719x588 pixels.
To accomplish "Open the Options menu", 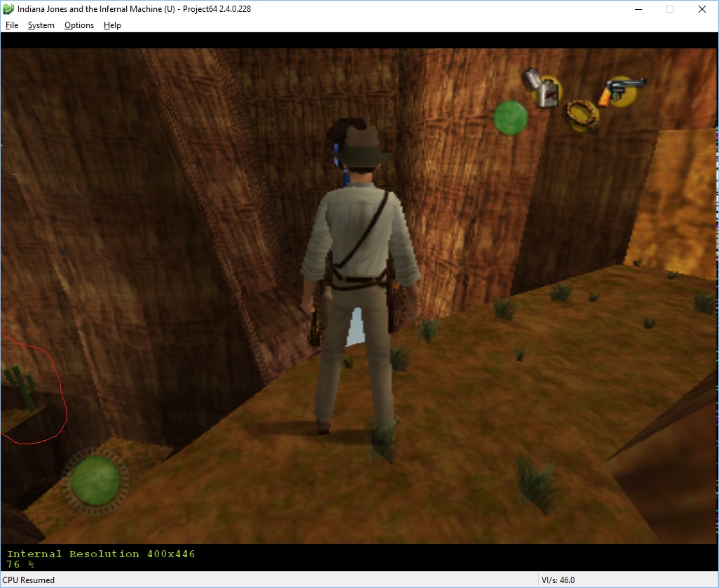I will pos(78,25).
